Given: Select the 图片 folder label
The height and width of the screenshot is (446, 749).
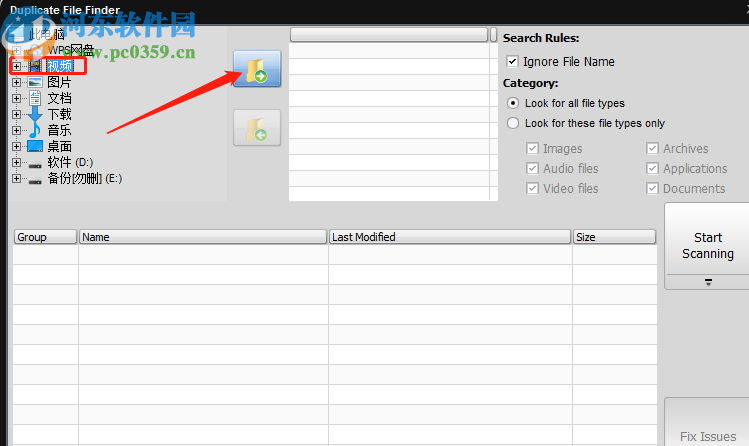Looking at the screenshot, I should (59, 82).
